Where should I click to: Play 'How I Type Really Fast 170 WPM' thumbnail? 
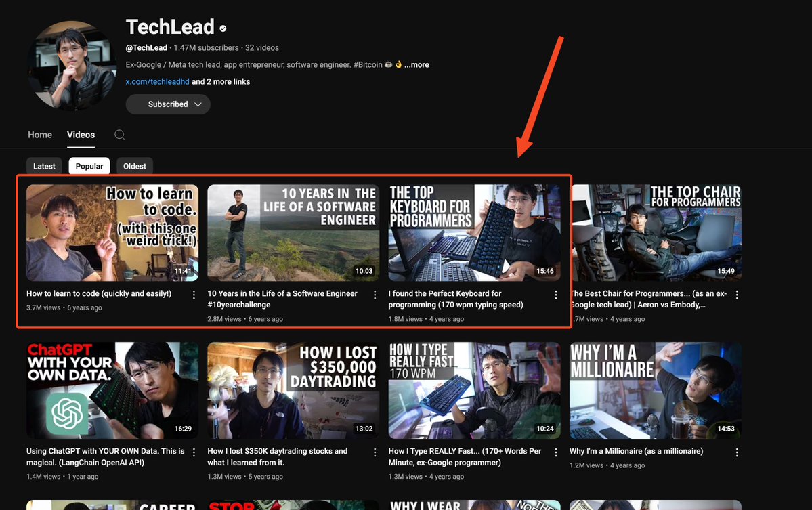coord(474,390)
